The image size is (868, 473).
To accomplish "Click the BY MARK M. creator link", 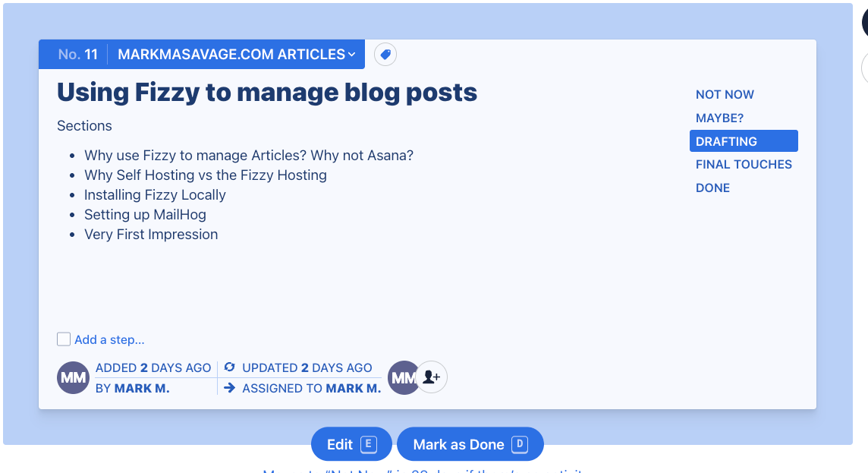I will click(133, 388).
